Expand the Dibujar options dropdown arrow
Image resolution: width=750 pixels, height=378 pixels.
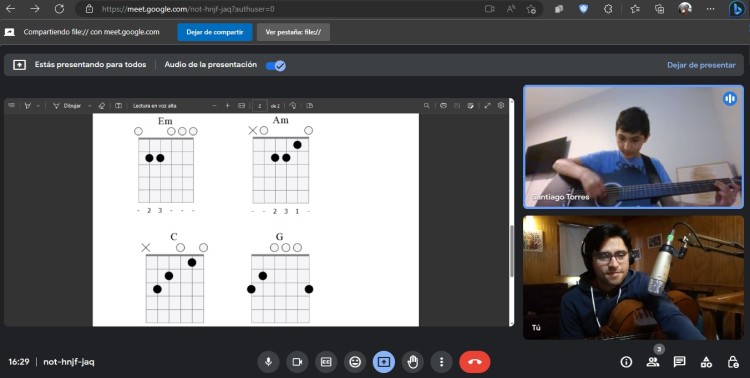click(89, 106)
